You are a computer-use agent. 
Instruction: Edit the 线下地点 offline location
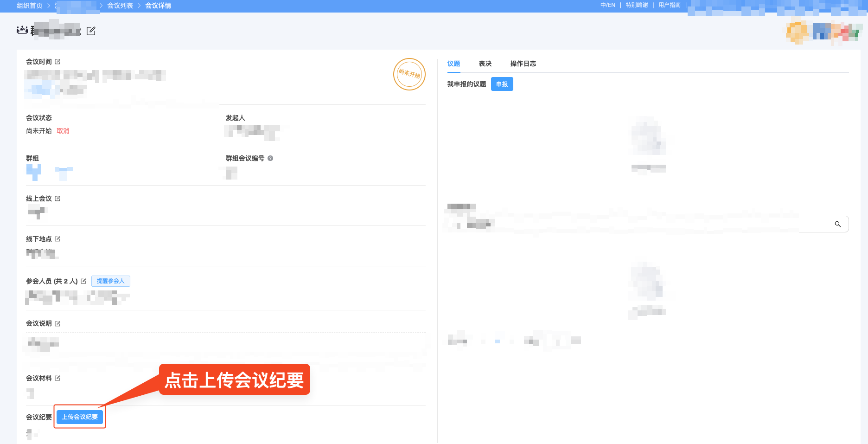57,238
